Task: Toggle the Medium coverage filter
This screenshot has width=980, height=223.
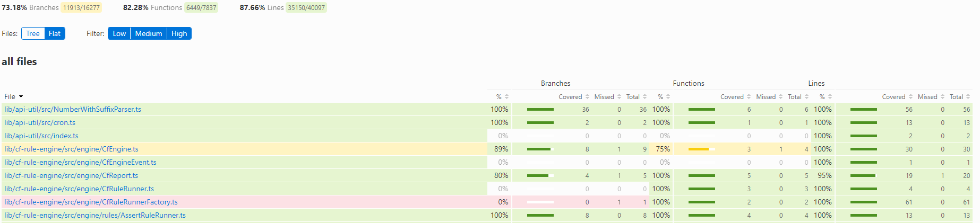Action: click(149, 33)
